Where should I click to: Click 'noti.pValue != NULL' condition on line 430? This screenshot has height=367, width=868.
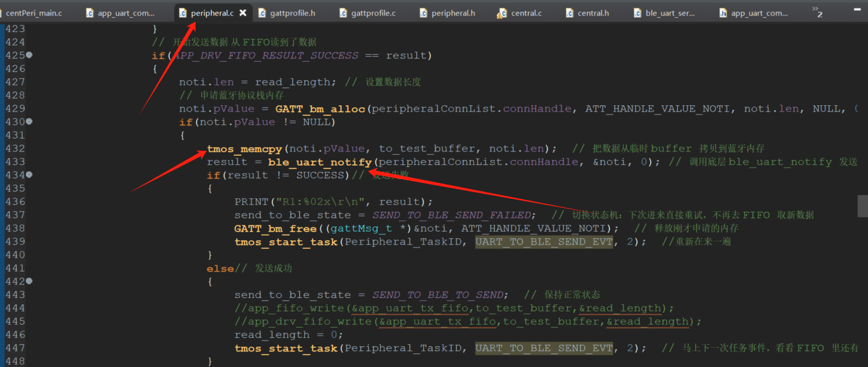tap(265, 122)
